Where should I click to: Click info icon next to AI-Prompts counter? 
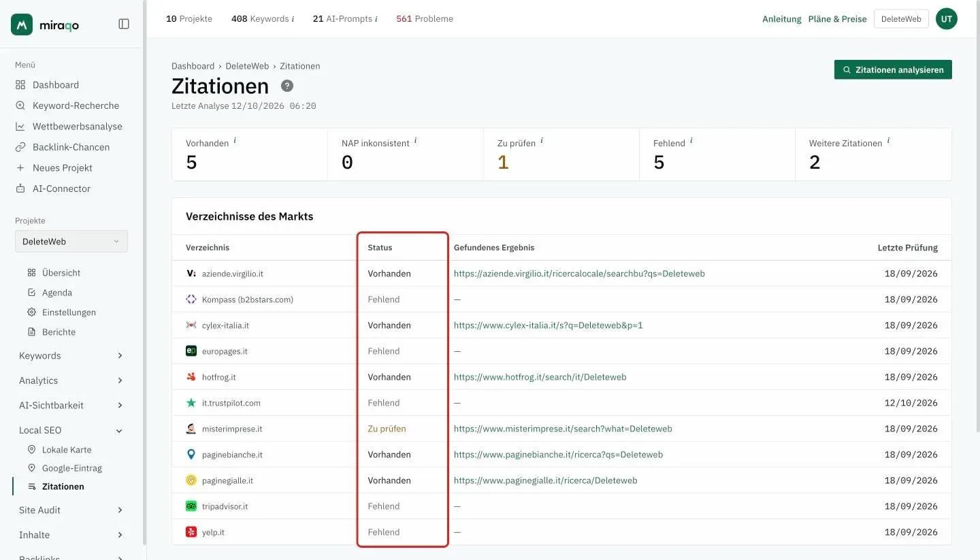click(x=376, y=19)
